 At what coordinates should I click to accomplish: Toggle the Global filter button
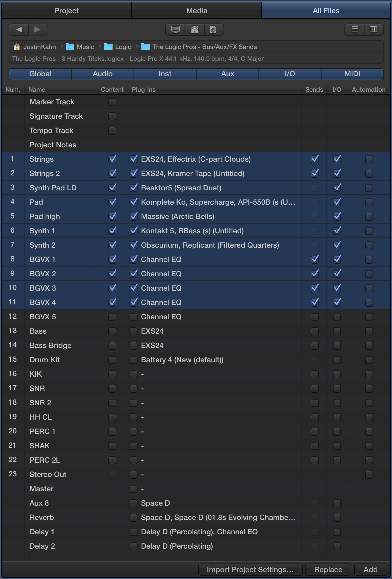pos(40,74)
